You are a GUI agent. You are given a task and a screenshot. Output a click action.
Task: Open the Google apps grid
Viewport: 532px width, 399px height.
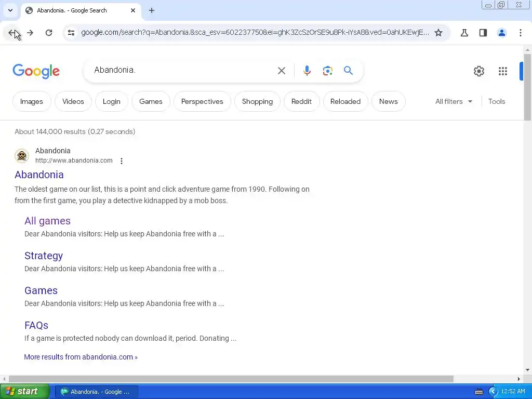coord(502,71)
